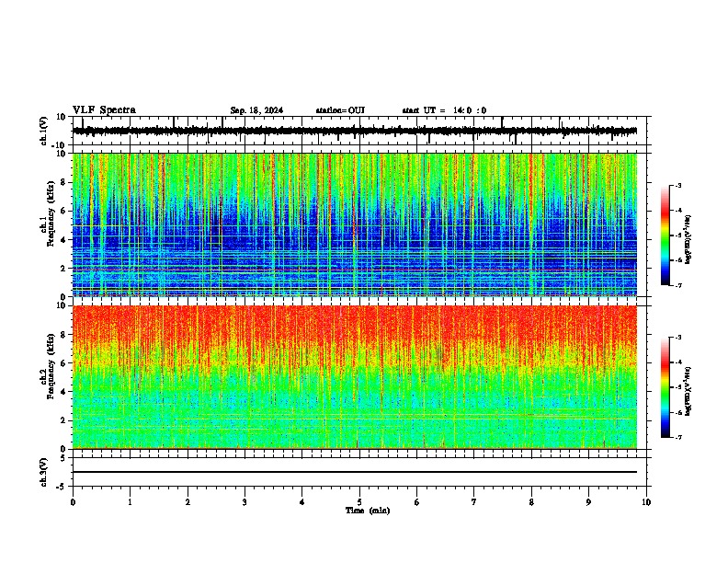Click time axis tick label "9"

click(x=588, y=502)
